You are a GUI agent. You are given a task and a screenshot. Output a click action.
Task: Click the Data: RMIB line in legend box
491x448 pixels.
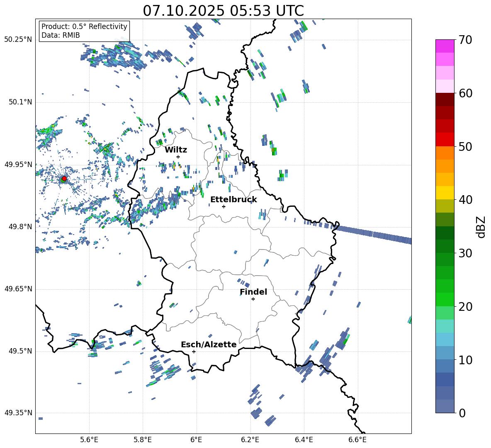coord(61,35)
